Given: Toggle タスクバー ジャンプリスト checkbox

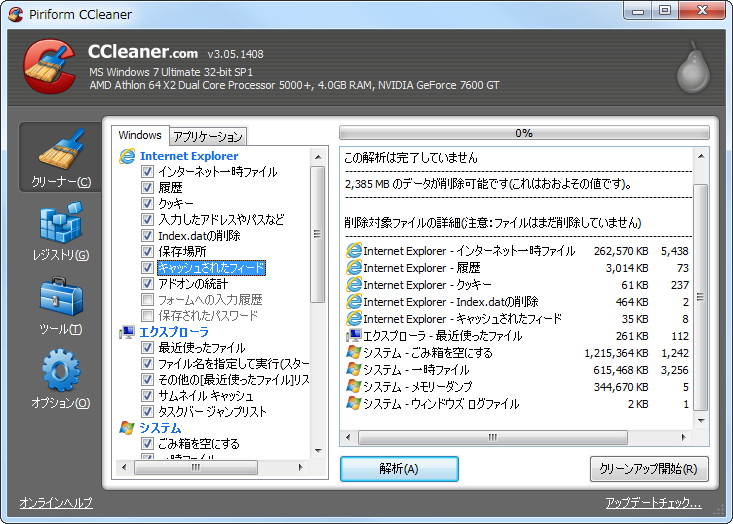Looking at the screenshot, I should 147,411.
